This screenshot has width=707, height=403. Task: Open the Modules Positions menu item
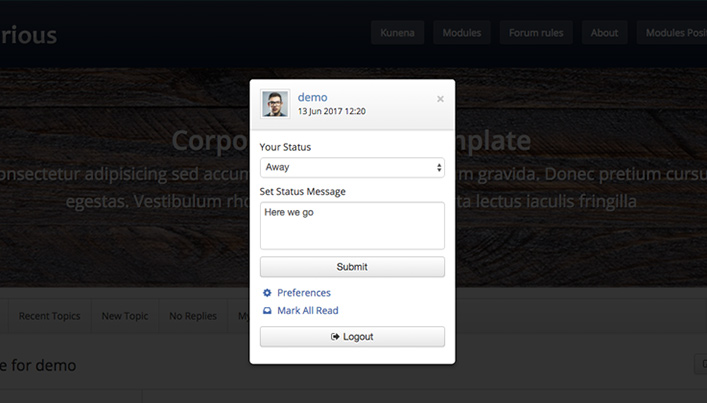click(x=672, y=32)
